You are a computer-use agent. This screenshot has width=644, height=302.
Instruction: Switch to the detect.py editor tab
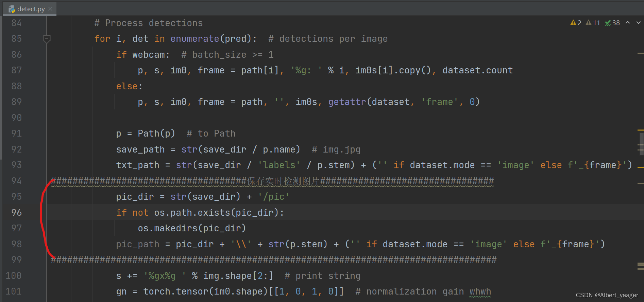(30, 9)
